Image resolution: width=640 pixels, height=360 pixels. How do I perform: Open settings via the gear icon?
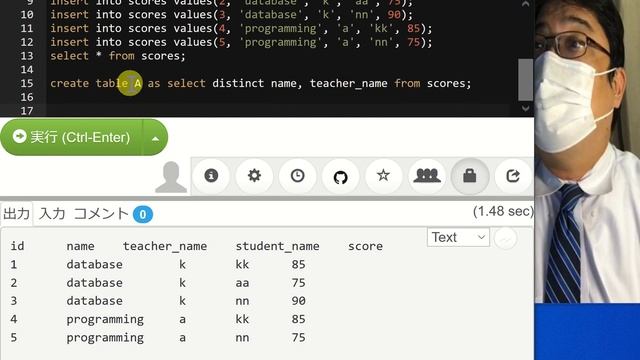pyautogui.click(x=254, y=176)
